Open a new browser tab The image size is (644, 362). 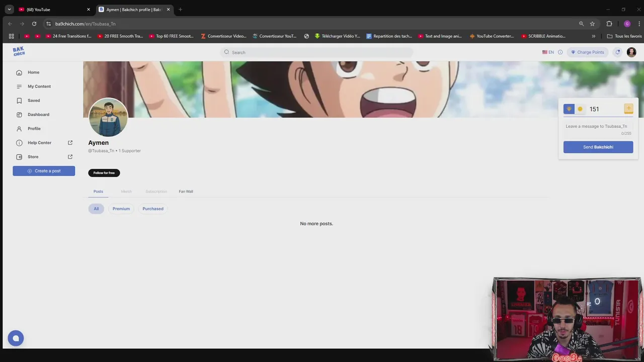(180, 10)
